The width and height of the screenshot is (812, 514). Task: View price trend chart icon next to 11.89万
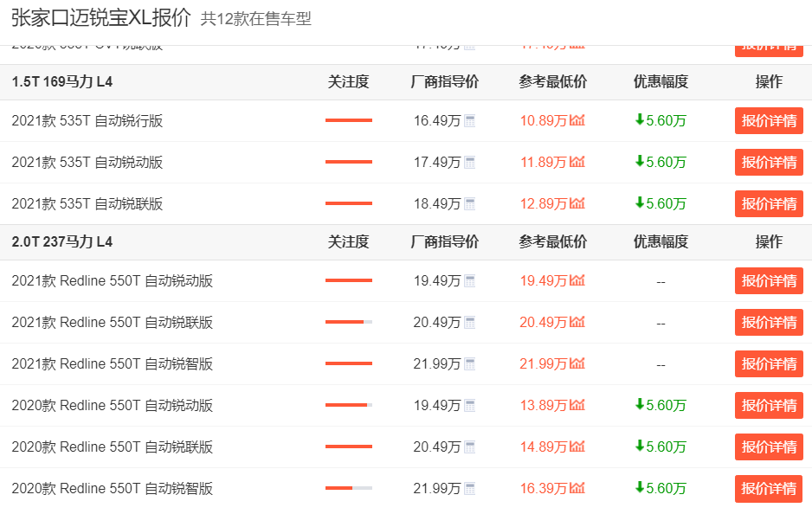click(577, 162)
